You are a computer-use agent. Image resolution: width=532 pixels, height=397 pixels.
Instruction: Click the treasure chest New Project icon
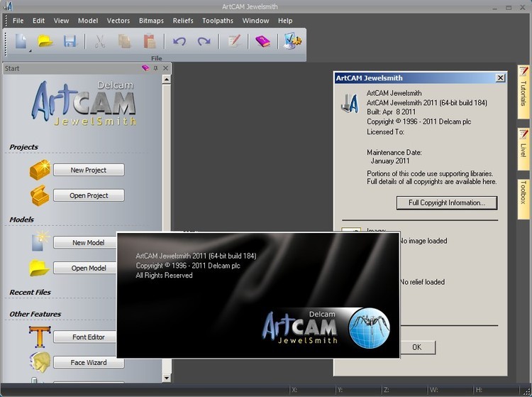[40, 170]
